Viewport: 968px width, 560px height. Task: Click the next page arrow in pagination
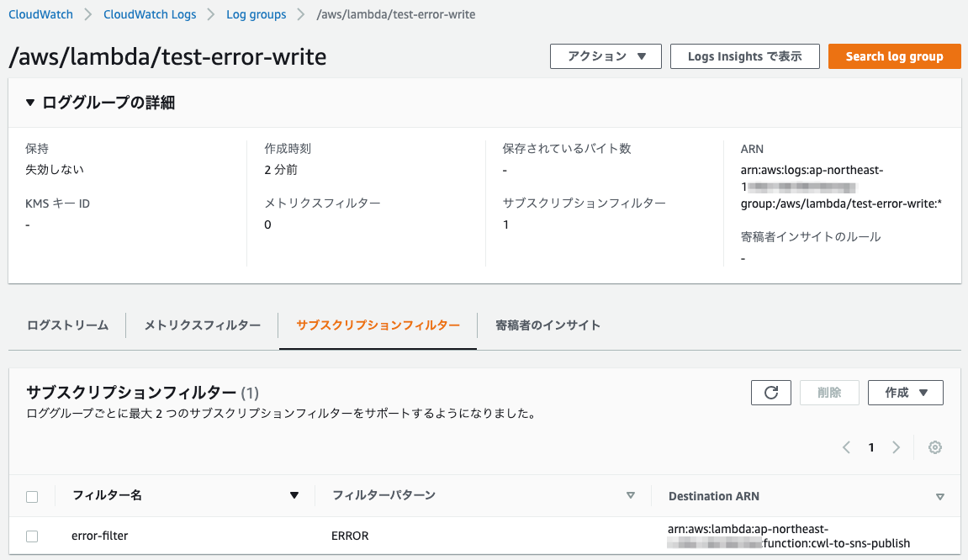click(x=896, y=447)
